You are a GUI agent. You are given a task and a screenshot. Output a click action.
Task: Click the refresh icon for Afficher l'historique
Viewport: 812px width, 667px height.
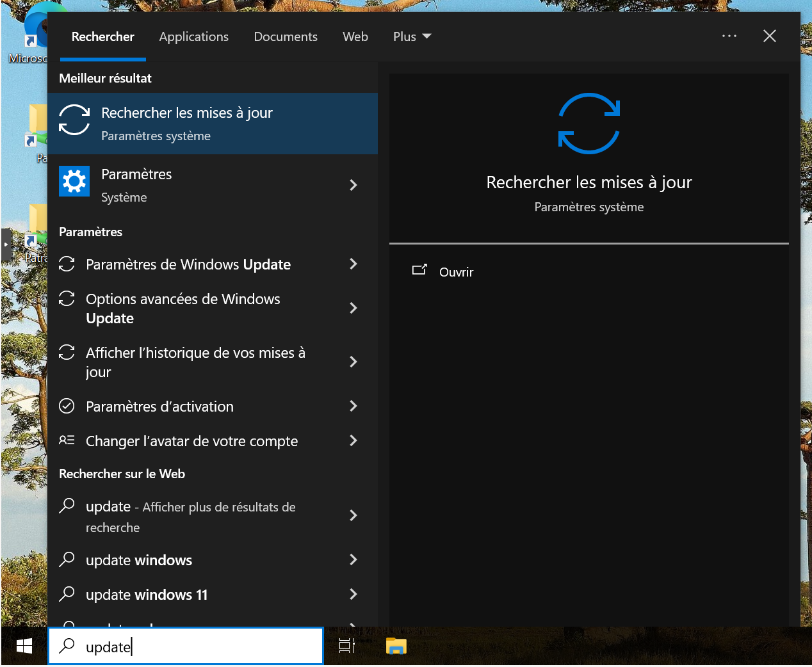pyautogui.click(x=67, y=352)
